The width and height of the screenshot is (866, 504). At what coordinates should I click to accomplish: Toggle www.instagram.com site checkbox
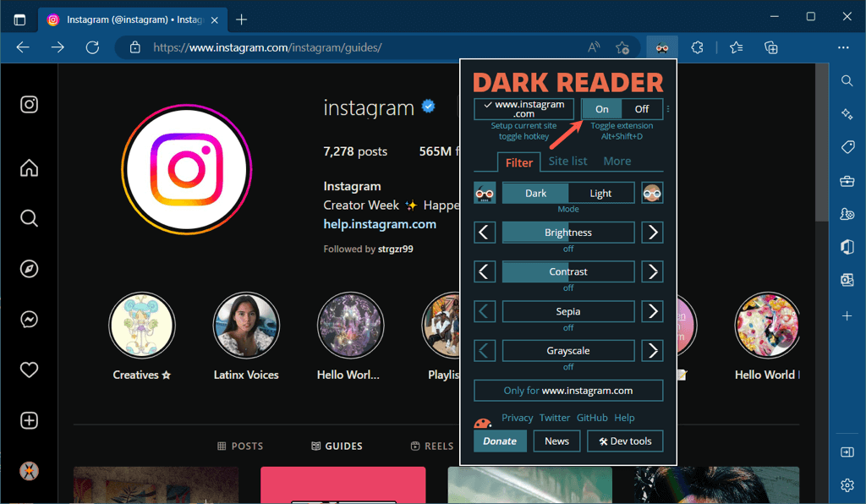tap(523, 109)
